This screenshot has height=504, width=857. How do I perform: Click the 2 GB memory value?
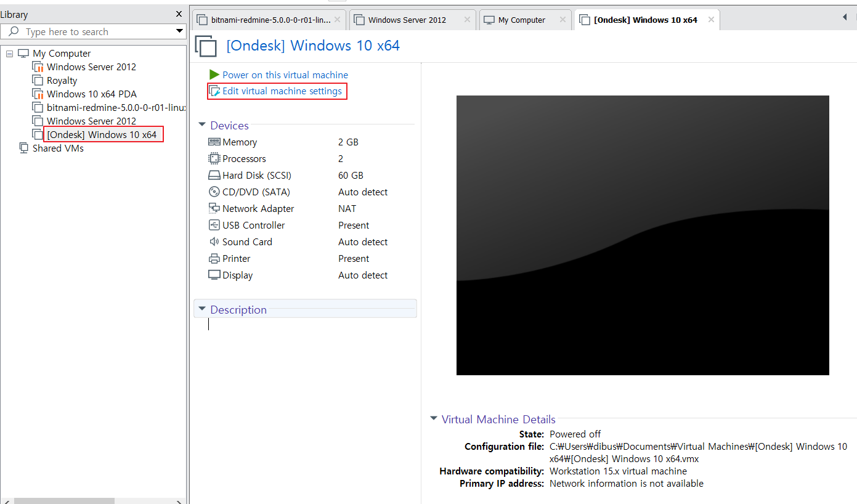348,142
